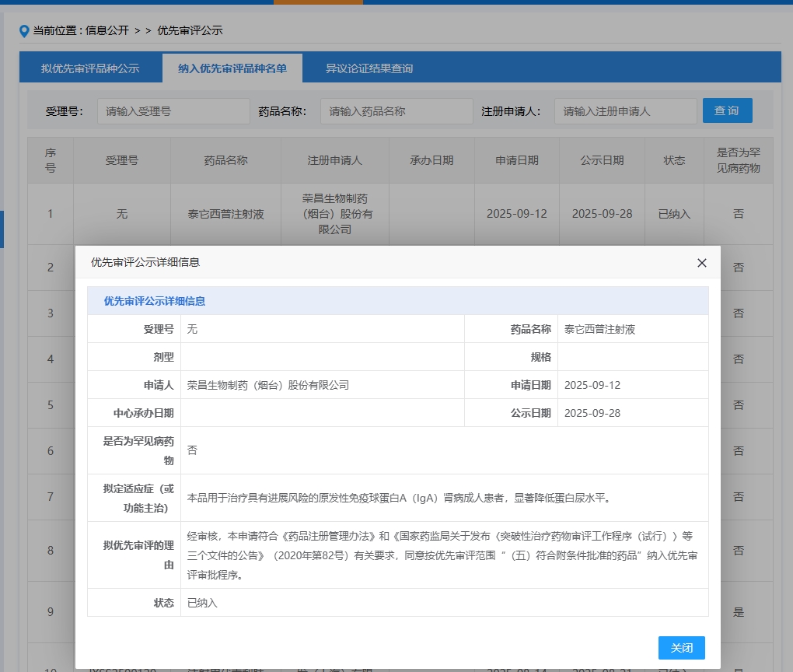Click the 是否为罕见药物 column header
This screenshot has height=672, width=793.
pos(739,160)
